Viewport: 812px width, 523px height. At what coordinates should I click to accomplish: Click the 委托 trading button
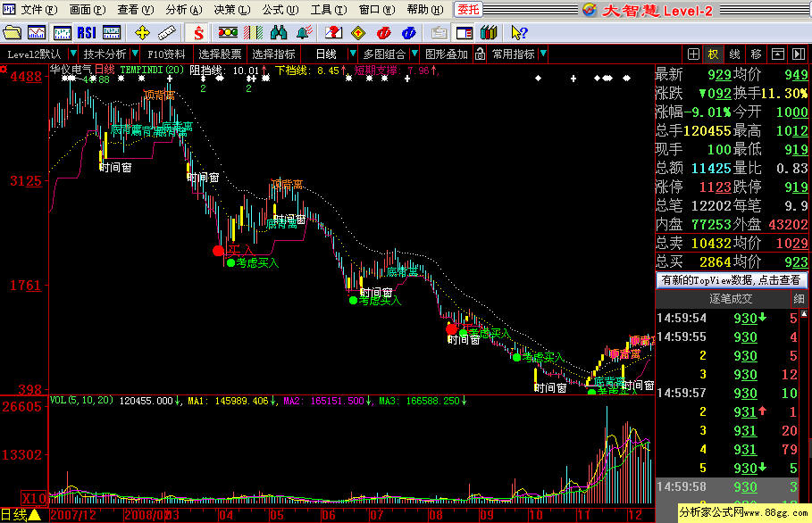[x=468, y=10]
